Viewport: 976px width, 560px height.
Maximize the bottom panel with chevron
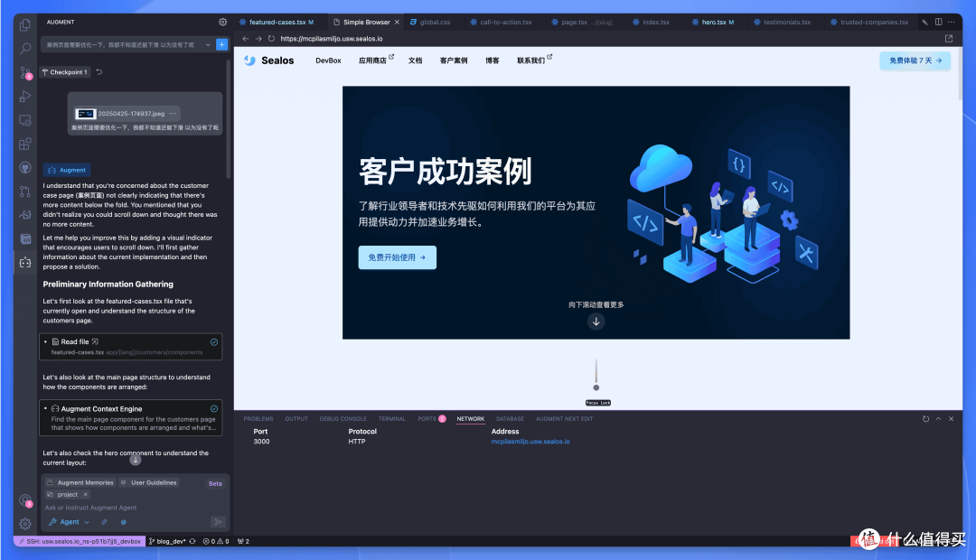[x=939, y=419]
